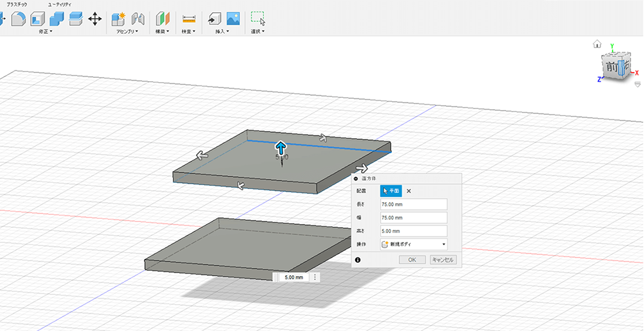Open the 挿入 (Insert) dropdown menu
Image resolution: width=644 pixels, height=331 pixels.
[x=223, y=32]
